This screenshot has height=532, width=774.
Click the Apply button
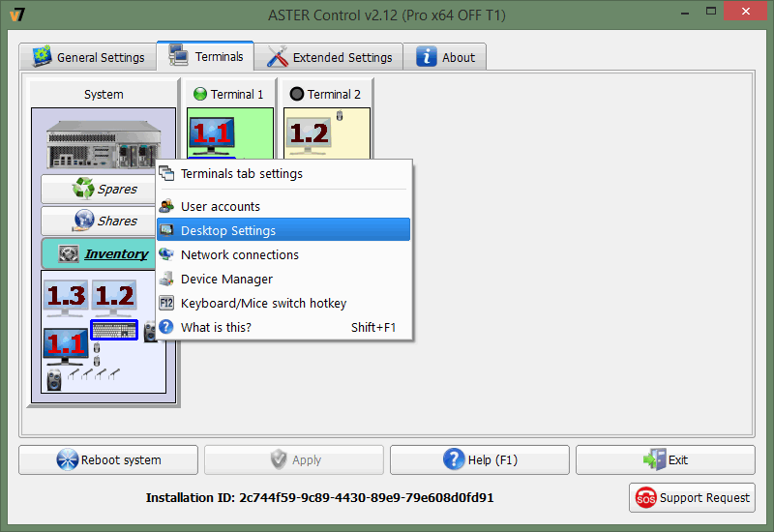[x=294, y=460]
